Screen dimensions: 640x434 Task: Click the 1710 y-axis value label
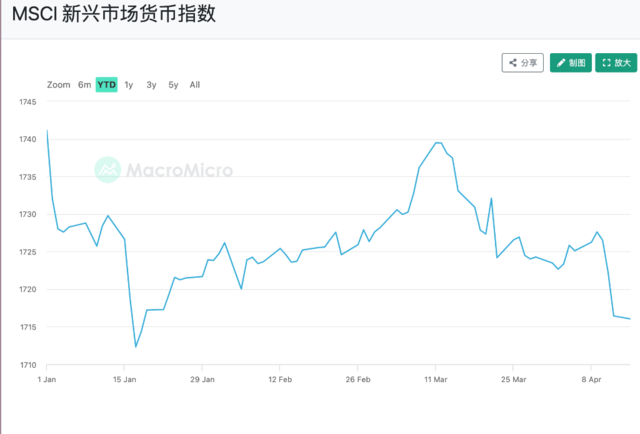click(x=26, y=365)
